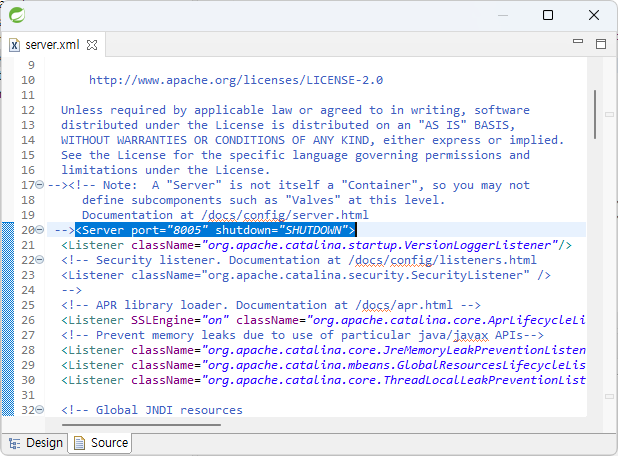Click the vertical scrollbar thumb

[x=595, y=114]
